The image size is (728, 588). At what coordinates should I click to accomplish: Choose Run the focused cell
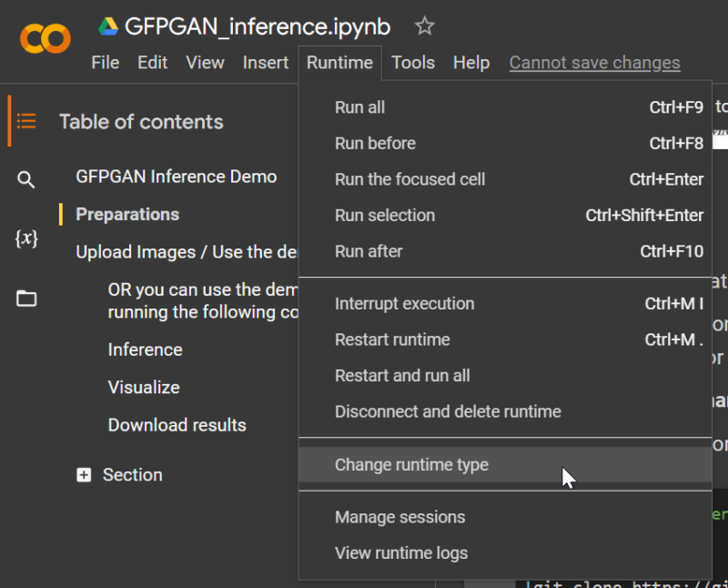point(505,179)
